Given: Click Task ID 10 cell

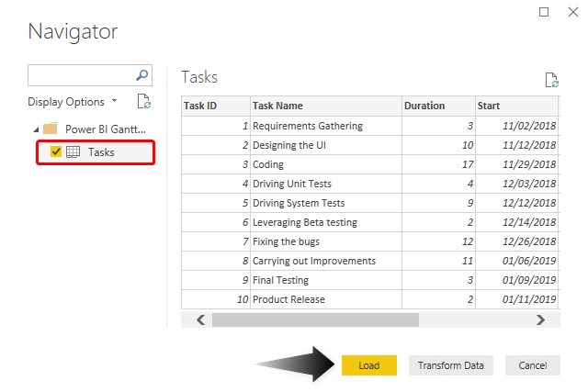Looking at the screenshot, I should coord(216,299).
